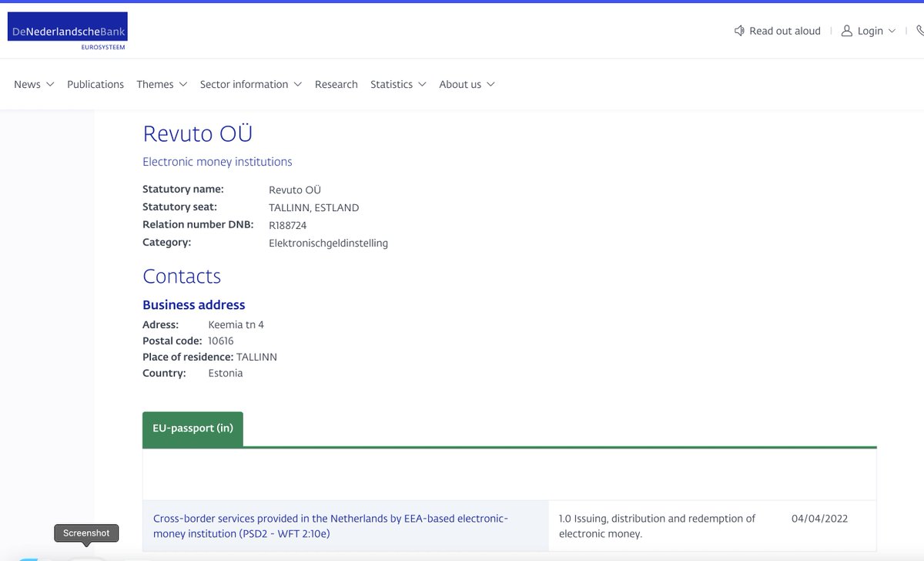The height and width of the screenshot is (561, 924).
Task: Click the Read out aloud speaker icon
Action: [x=739, y=31]
